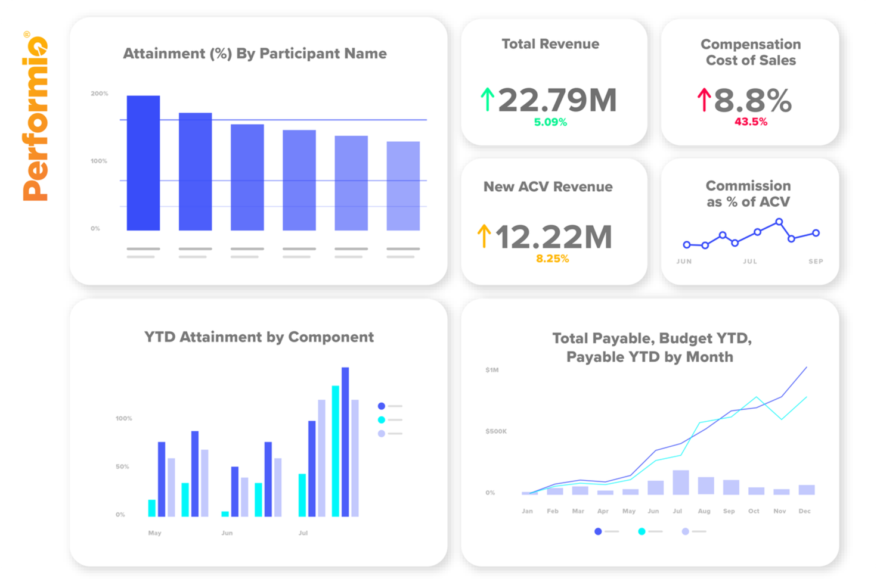Click the light purple legend dot under monthly chart
The height and width of the screenshot is (588, 877).
pos(684,530)
